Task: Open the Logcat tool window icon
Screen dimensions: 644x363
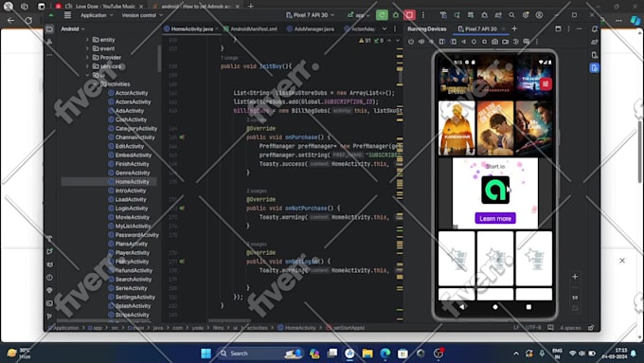Action: coord(49,264)
